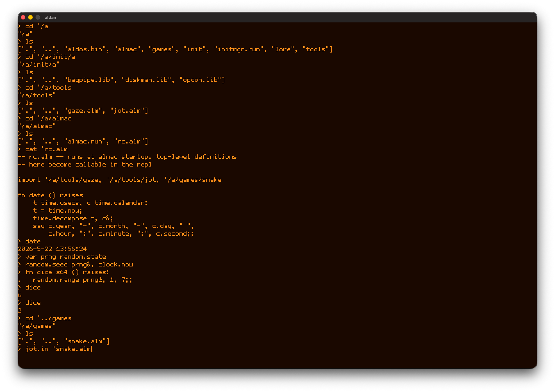
Task: Click "lore" entry in /a listing
Action: coord(283,49)
